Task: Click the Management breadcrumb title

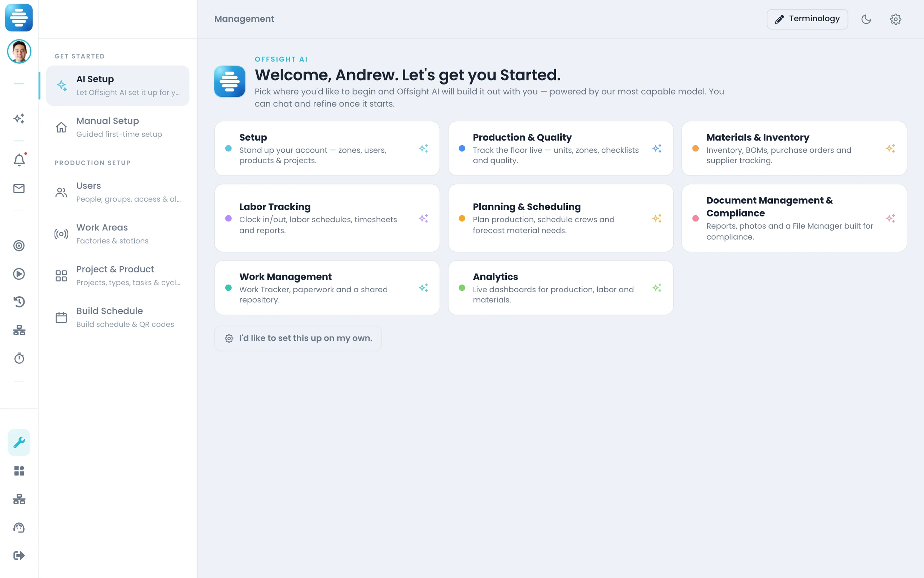Action: [244, 19]
